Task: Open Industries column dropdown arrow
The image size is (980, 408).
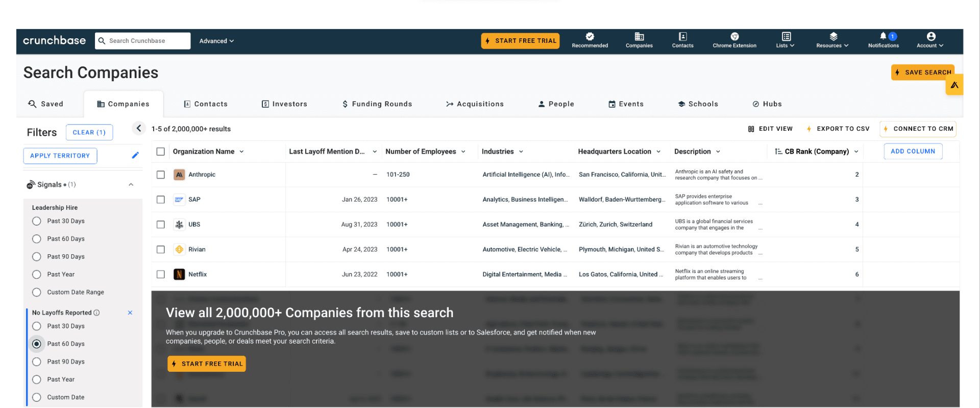Action: [x=521, y=152]
